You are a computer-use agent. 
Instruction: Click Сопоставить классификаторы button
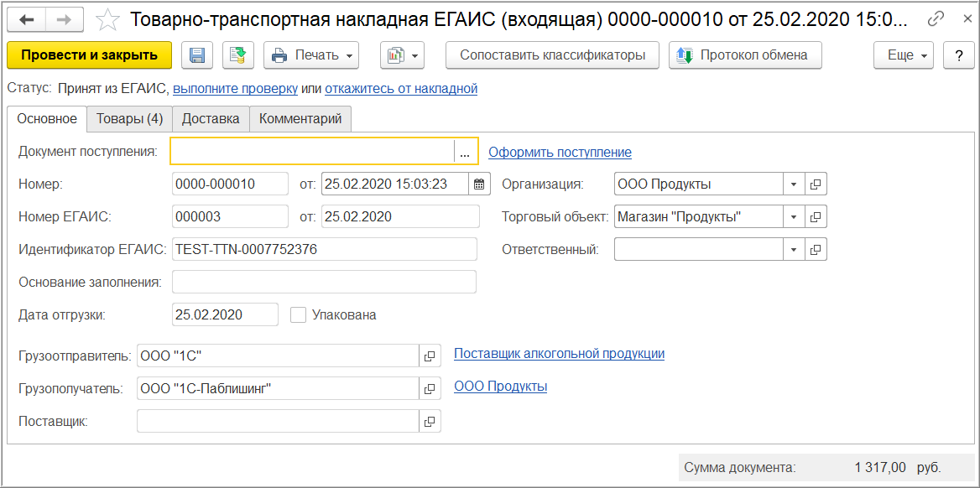552,55
